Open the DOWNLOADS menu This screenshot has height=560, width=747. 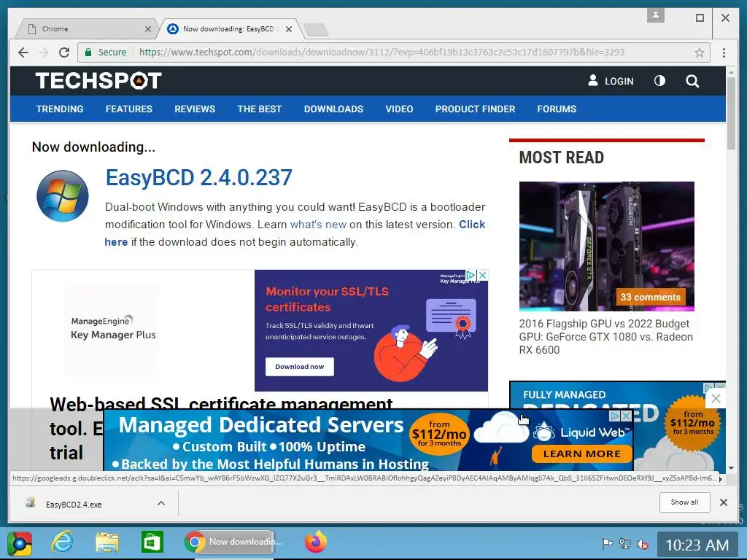click(x=333, y=109)
